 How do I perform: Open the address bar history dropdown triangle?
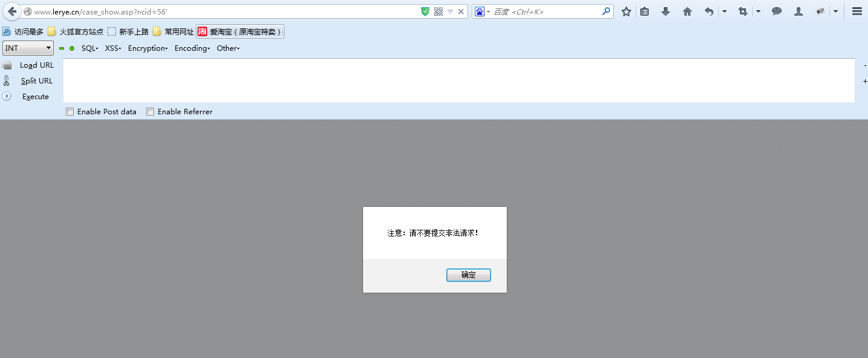[450, 11]
